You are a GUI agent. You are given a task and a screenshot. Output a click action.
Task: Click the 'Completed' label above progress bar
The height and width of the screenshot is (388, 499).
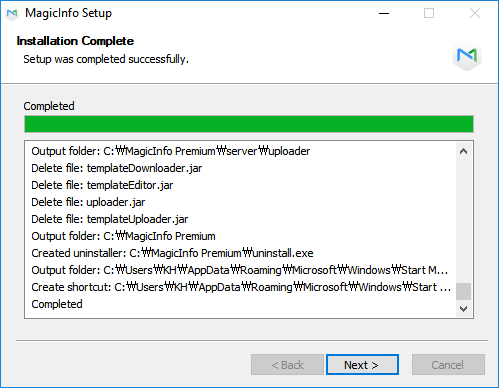(49, 106)
